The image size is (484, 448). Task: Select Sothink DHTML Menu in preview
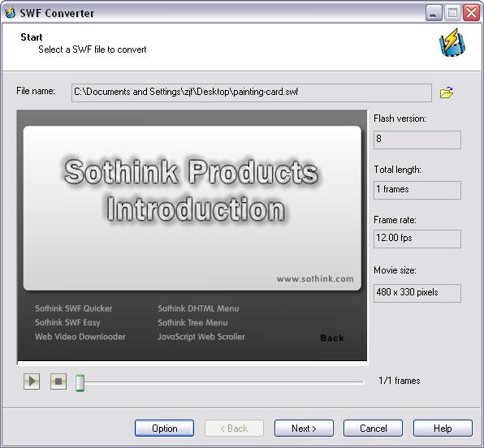click(x=198, y=308)
